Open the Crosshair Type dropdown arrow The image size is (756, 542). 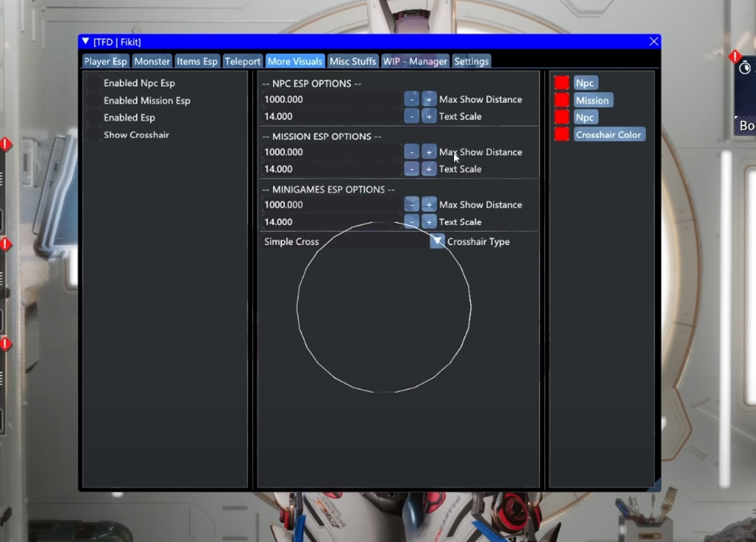437,241
